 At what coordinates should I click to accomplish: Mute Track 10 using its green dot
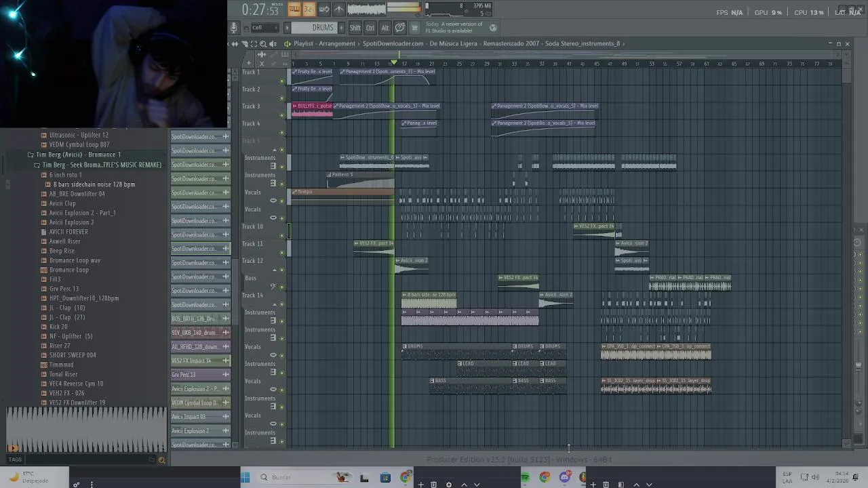click(282, 235)
